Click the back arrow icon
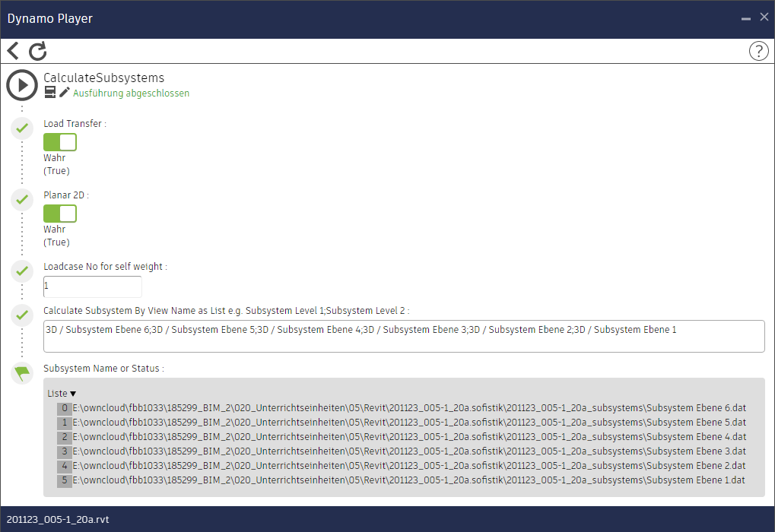This screenshot has height=532, width=775. tap(13, 51)
